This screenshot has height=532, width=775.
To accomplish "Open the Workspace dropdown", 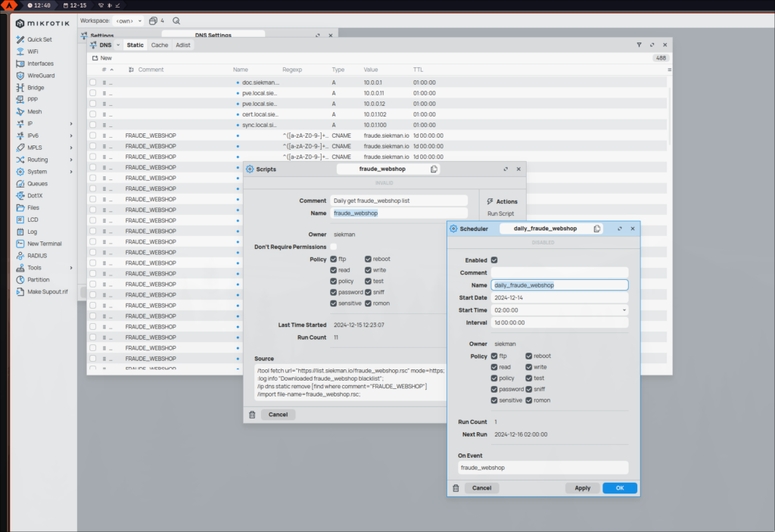I will tap(129, 20).
